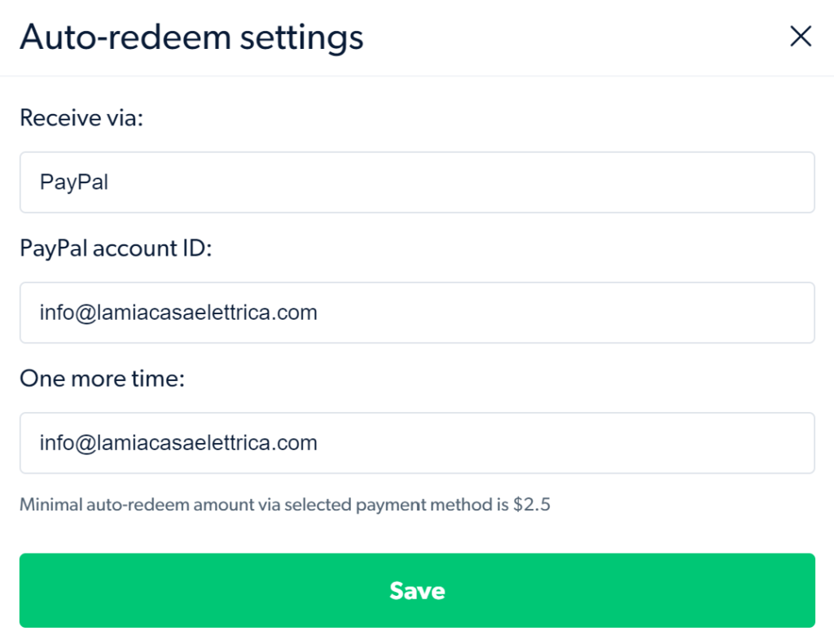This screenshot has width=834, height=644.
Task: Close the Auto-redeem settings dialog
Action: tap(801, 37)
